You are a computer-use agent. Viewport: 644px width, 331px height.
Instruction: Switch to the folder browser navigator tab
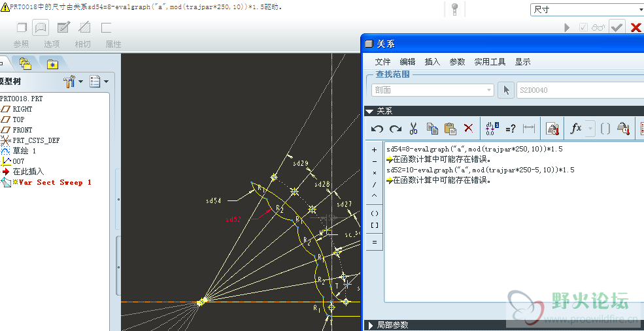pyautogui.click(x=25, y=63)
